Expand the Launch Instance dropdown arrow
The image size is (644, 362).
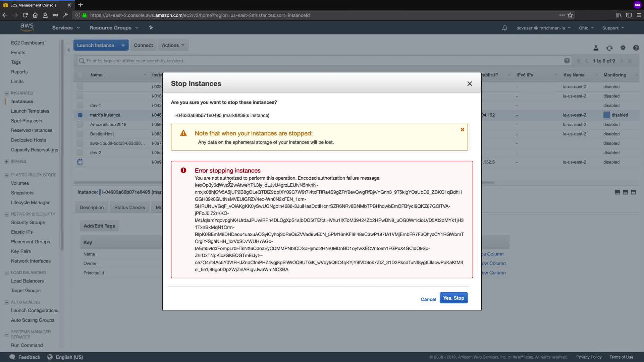pyautogui.click(x=123, y=45)
